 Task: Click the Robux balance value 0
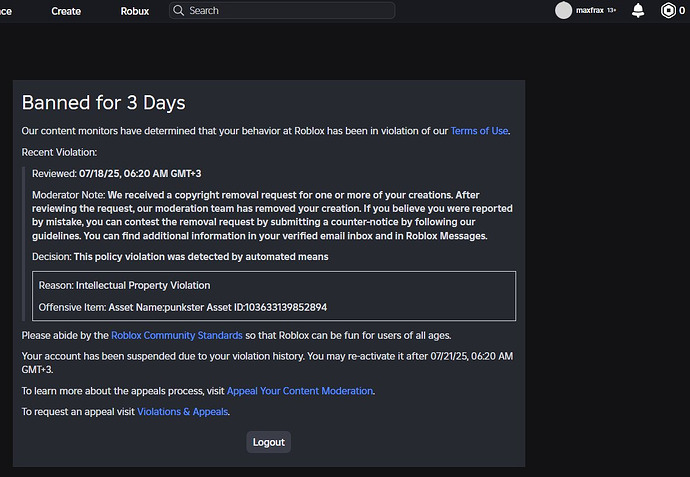(x=682, y=11)
